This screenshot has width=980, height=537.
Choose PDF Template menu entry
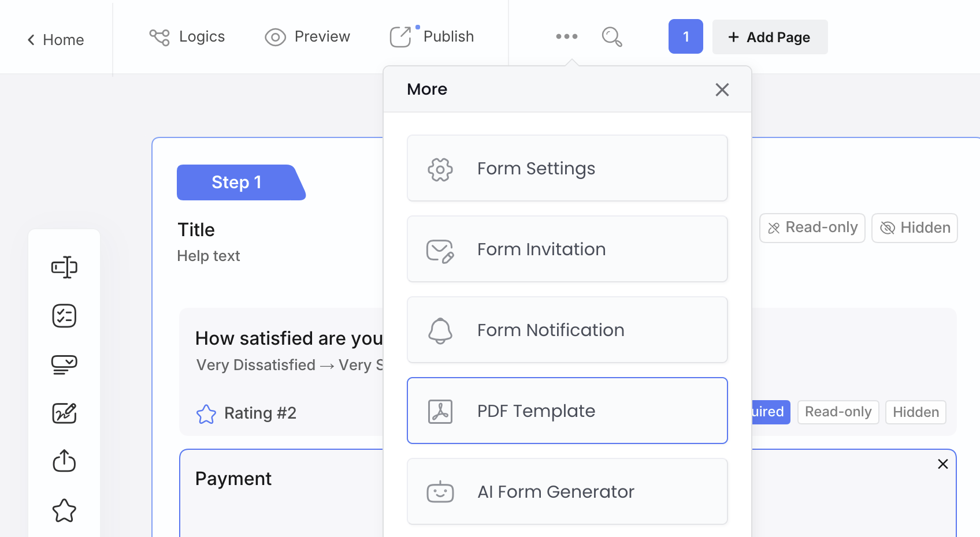[x=567, y=411]
